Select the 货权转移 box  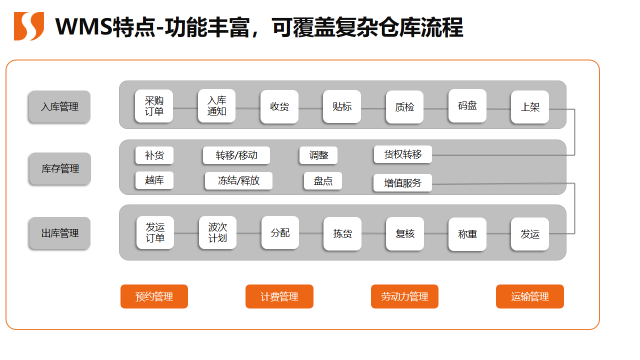(x=403, y=154)
